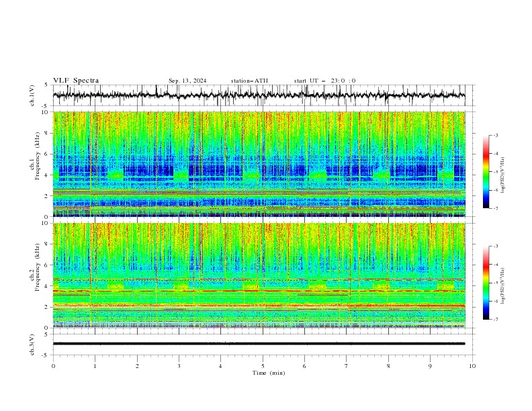The width and height of the screenshot is (532, 411).
Task: Select the "start UT = 23:0 :0" text
Action: (324, 81)
